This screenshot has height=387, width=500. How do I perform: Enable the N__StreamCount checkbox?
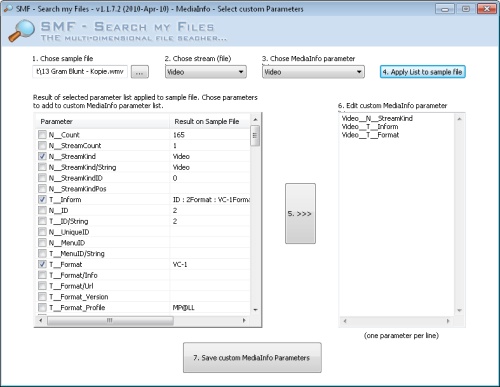coord(42,145)
